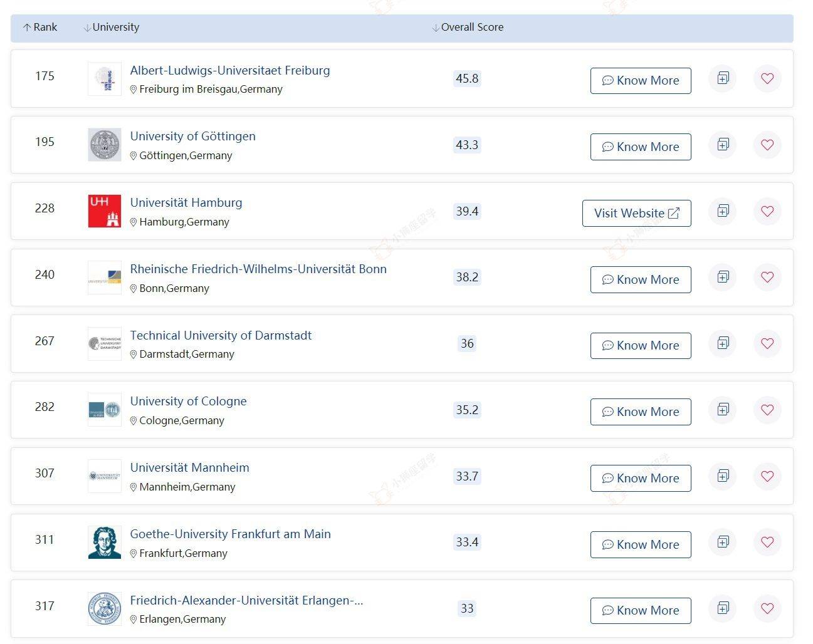
Task: Click Universität Hamburg logo thumbnail
Action: click(x=105, y=211)
